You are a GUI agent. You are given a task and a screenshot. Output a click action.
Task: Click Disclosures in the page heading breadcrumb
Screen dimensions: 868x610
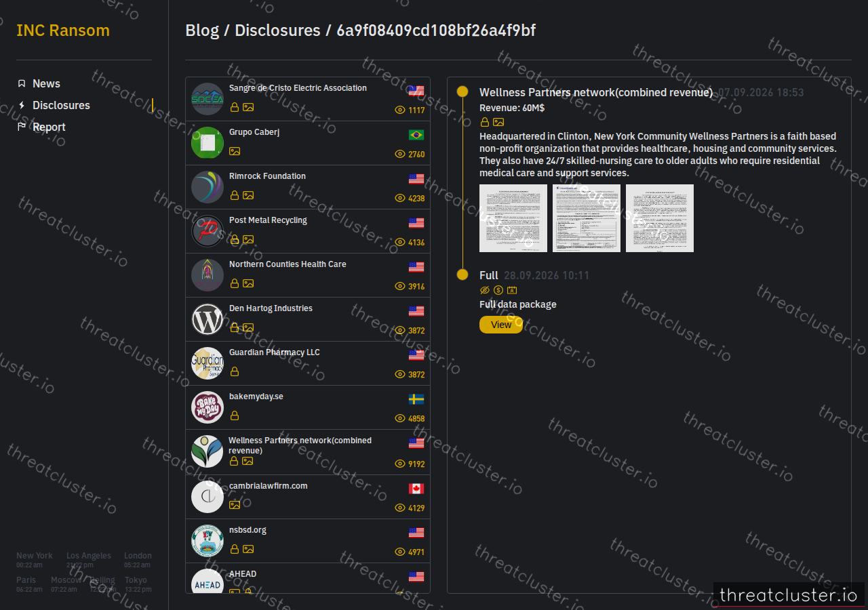[277, 30]
